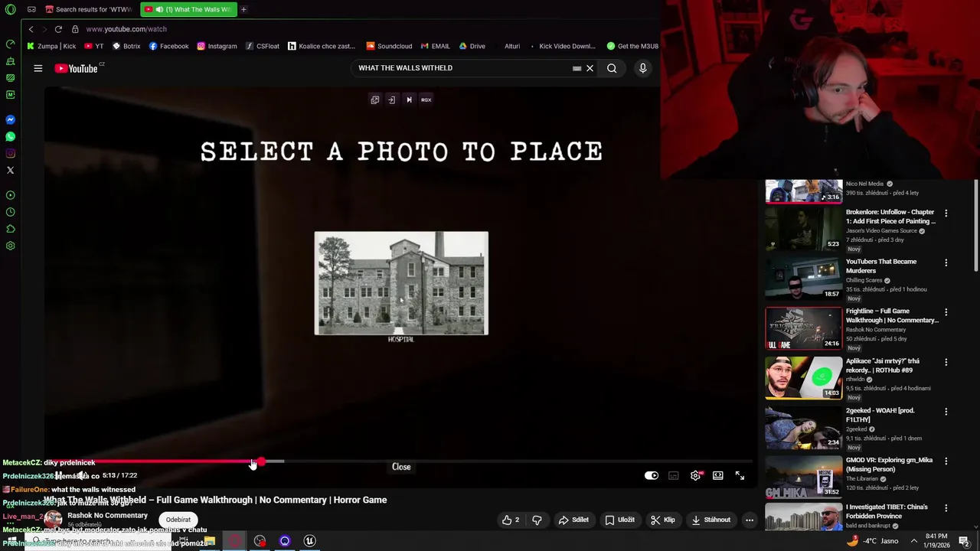
Task: Open the GMOD VR gm_Mika thumbnail
Action: pyautogui.click(x=804, y=477)
